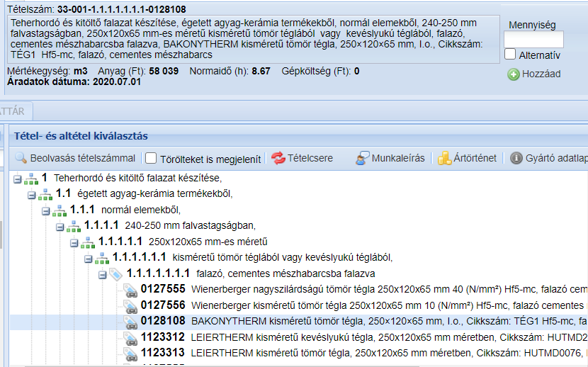Screen dimensions: 588x367
Task: Click the Tételcsere button label
Action: pyautogui.click(x=310, y=158)
